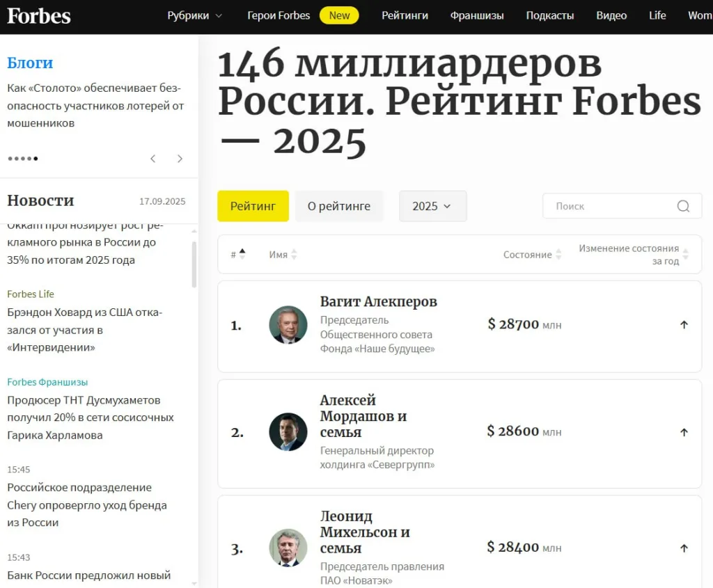This screenshot has width=713, height=588.
Task: Open search using the magnifier icon
Action: [683, 206]
